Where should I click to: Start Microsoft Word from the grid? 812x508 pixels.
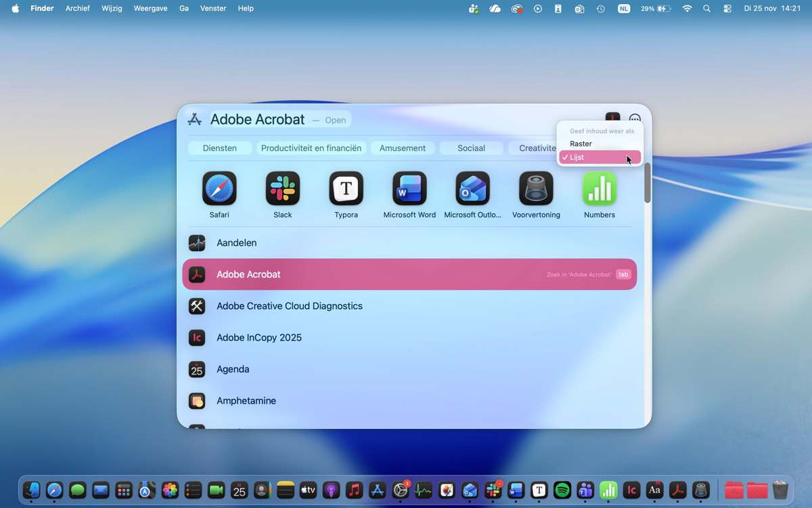coord(409,188)
